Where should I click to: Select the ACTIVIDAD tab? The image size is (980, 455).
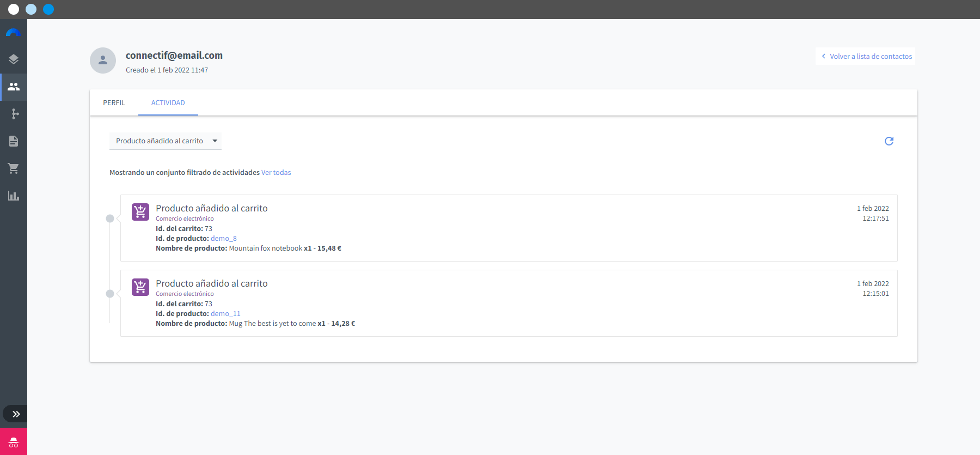pos(168,102)
